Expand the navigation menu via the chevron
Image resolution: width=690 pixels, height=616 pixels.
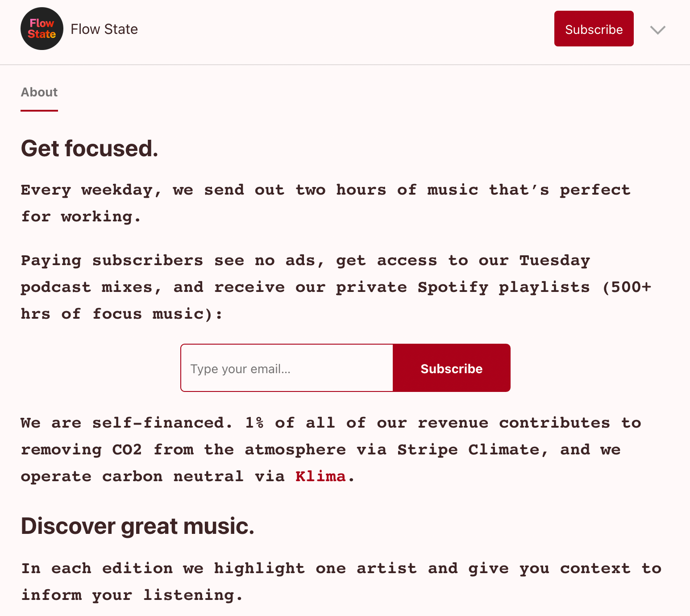coord(657,30)
